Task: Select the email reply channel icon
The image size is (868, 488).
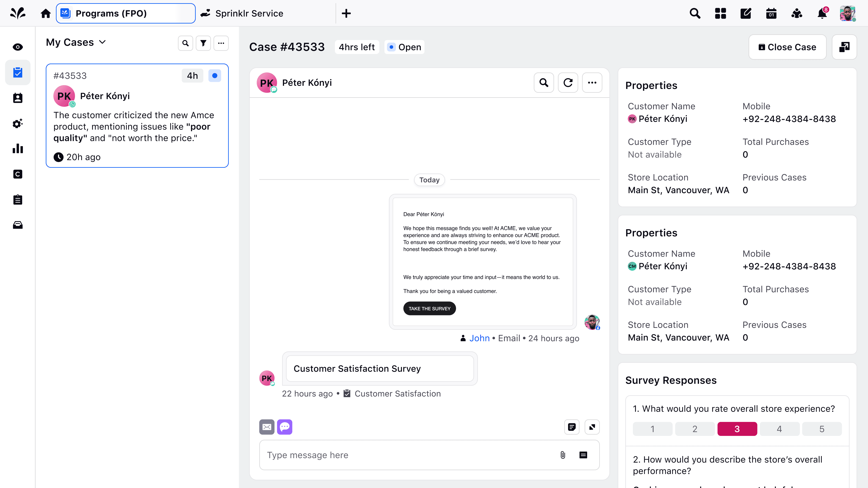Action: [x=266, y=427]
